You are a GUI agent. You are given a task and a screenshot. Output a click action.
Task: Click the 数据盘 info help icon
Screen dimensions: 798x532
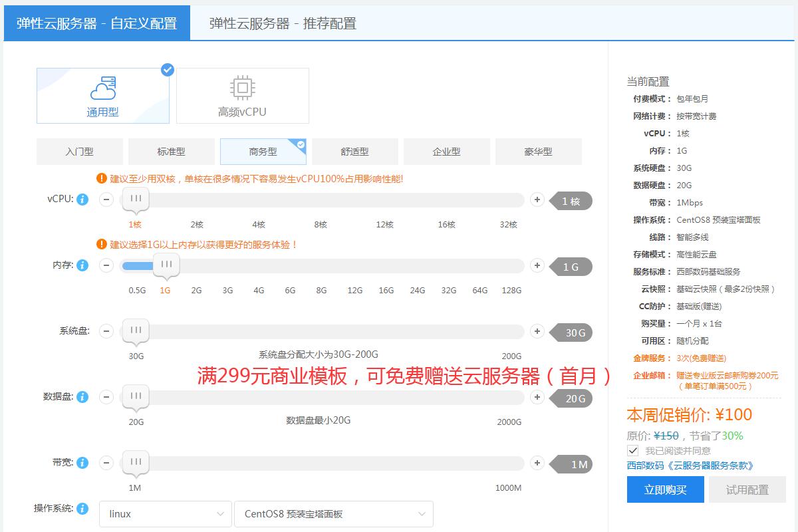[x=82, y=397]
